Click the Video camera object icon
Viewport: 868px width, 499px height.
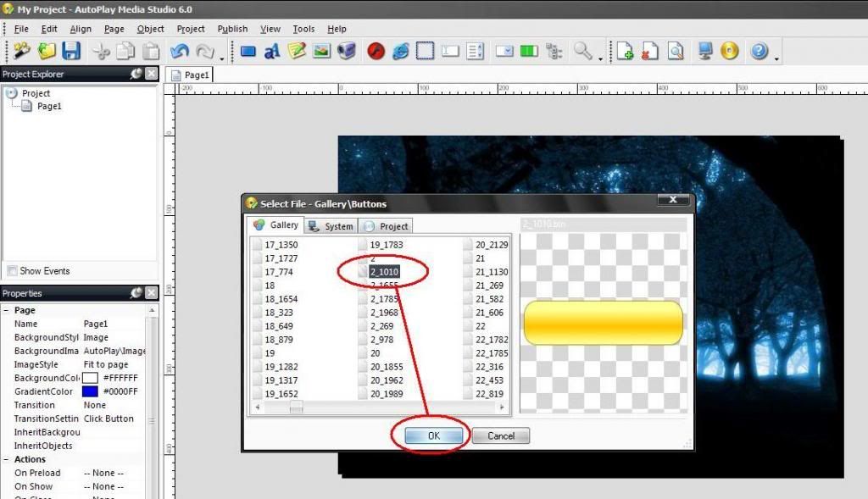pos(346,52)
